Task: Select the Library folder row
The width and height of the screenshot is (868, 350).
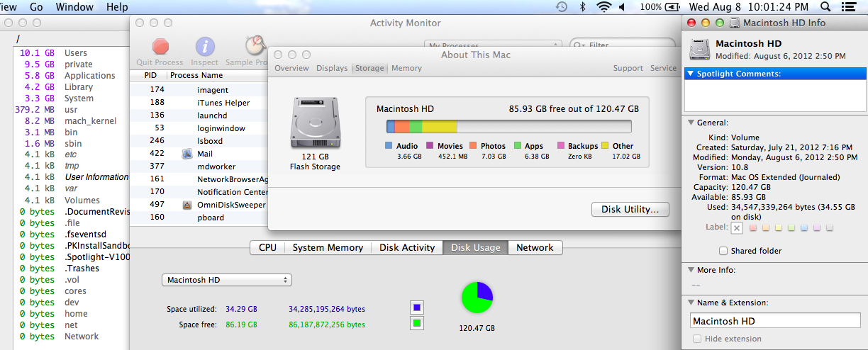Action: 72,87
